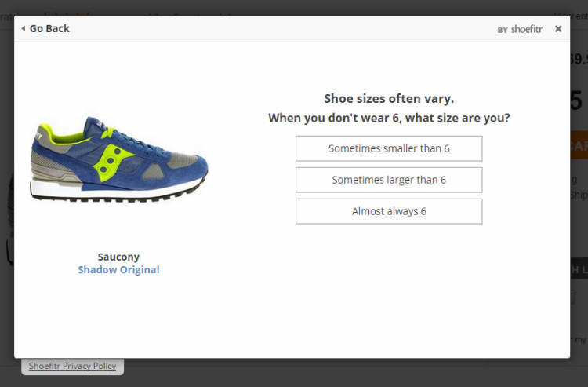
Task: Open the Shoefitr Privacy Policy link
Action: click(x=72, y=366)
